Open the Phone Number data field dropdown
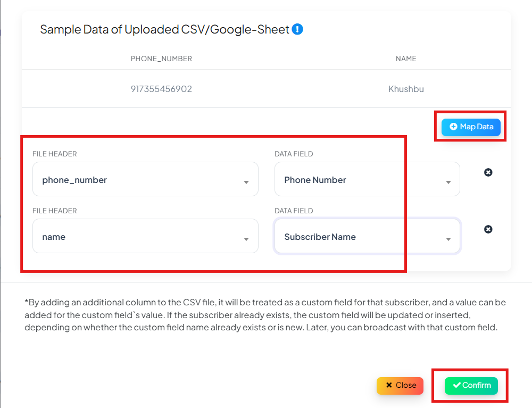 pos(367,179)
